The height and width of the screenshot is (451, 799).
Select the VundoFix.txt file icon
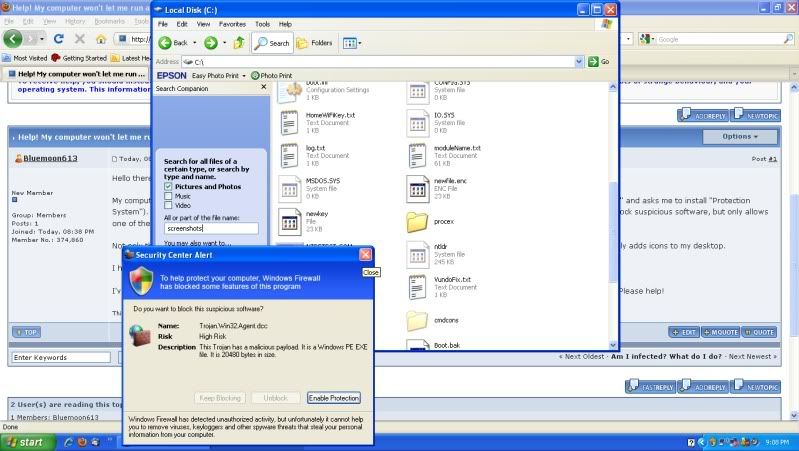(x=417, y=287)
